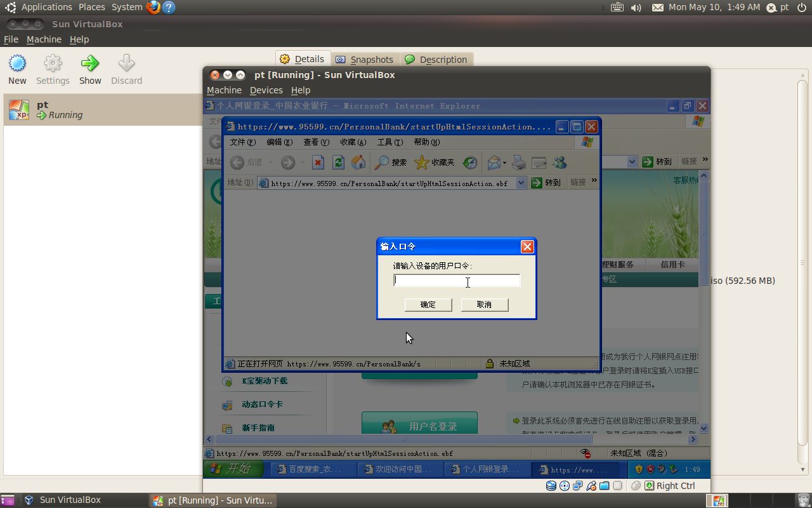This screenshot has height=508, width=812.
Task: Click the IE mail envelope toolbar icon
Action: point(494,163)
